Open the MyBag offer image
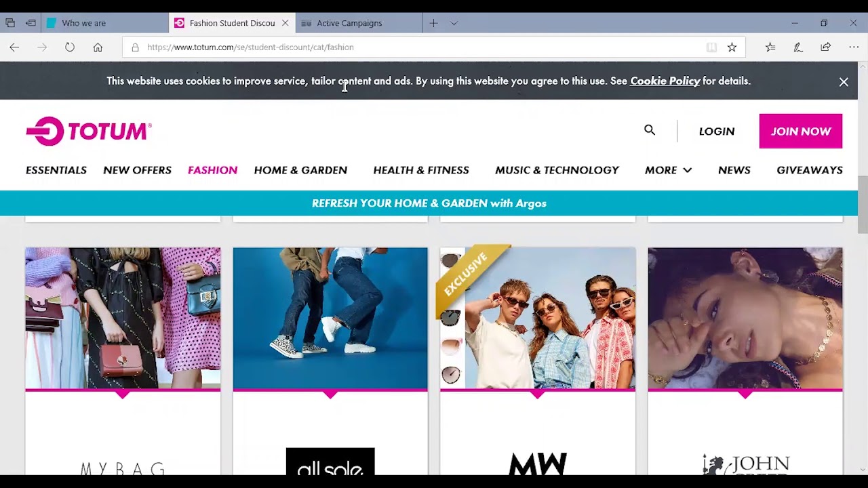 123,319
